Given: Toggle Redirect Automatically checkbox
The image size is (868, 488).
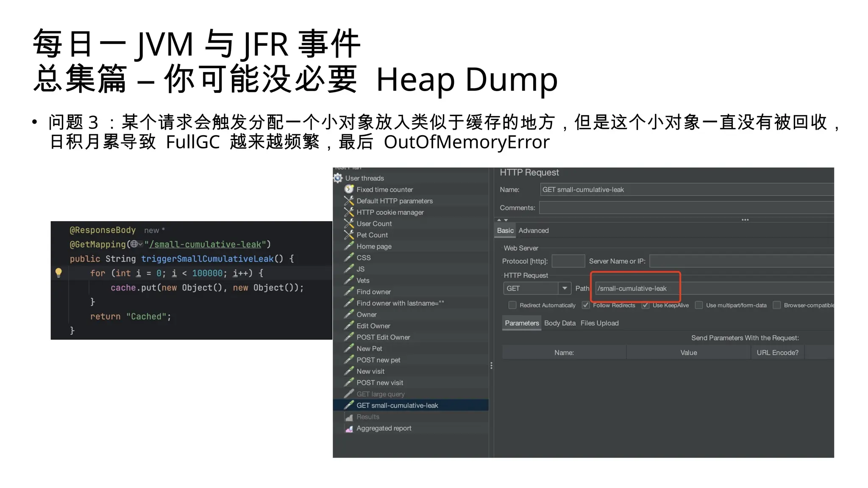Looking at the screenshot, I should [x=512, y=305].
